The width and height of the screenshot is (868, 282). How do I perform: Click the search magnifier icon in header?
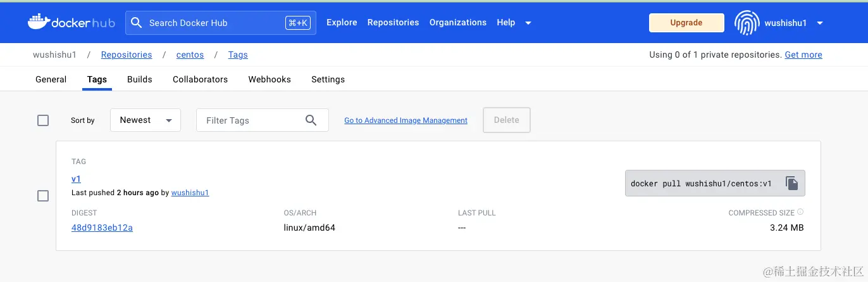coord(136,23)
